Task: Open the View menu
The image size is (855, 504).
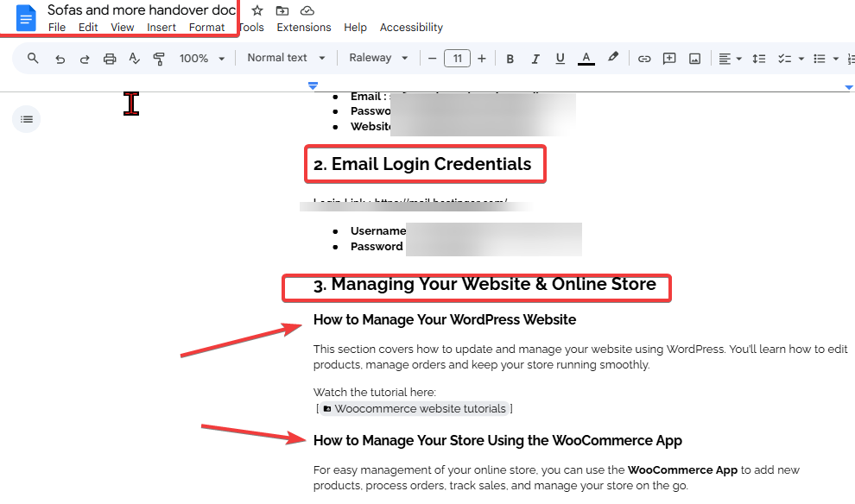Action: [x=122, y=28]
